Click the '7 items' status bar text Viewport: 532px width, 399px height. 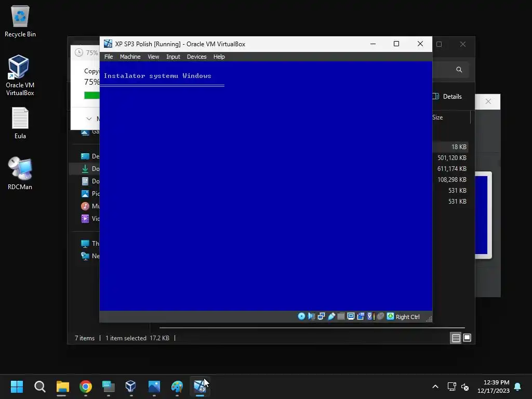[x=85, y=338]
